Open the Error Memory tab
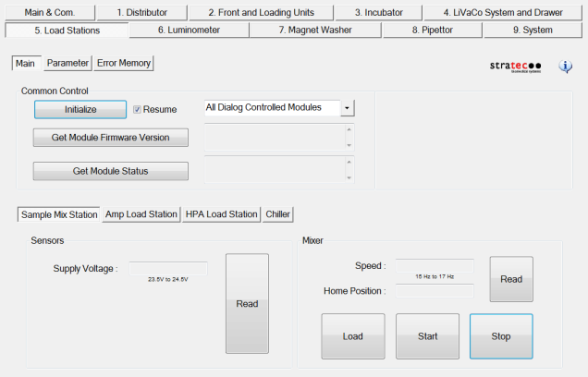The width and height of the screenshot is (588, 377). [x=125, y=64]
